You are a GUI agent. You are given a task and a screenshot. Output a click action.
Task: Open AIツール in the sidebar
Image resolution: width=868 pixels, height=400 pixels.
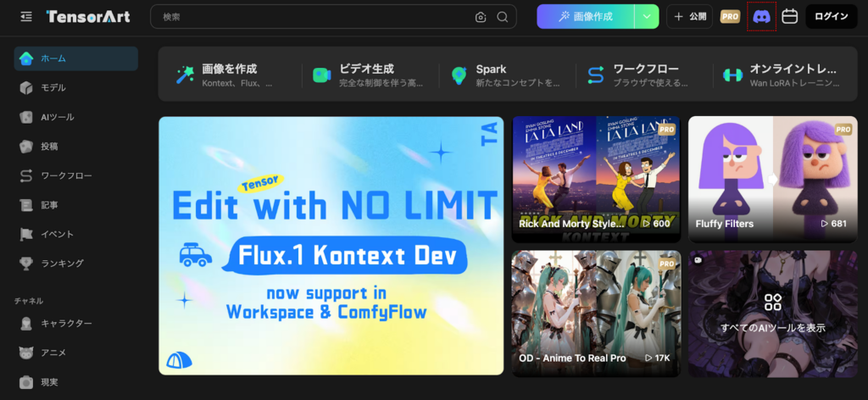tap(75, 117)
